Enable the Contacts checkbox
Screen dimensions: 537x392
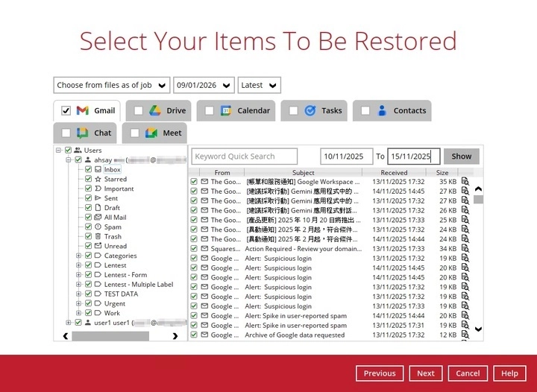[365, 110]
